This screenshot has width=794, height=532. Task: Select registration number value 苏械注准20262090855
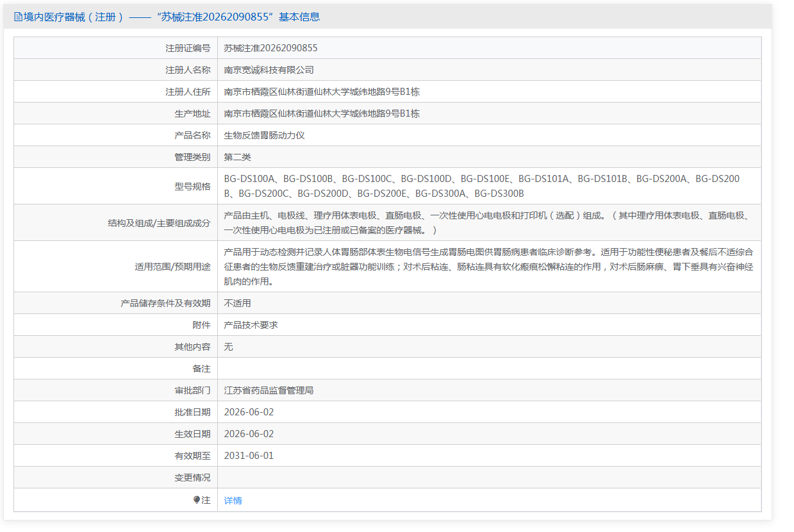pyautogui.click(x=271, y=48)
